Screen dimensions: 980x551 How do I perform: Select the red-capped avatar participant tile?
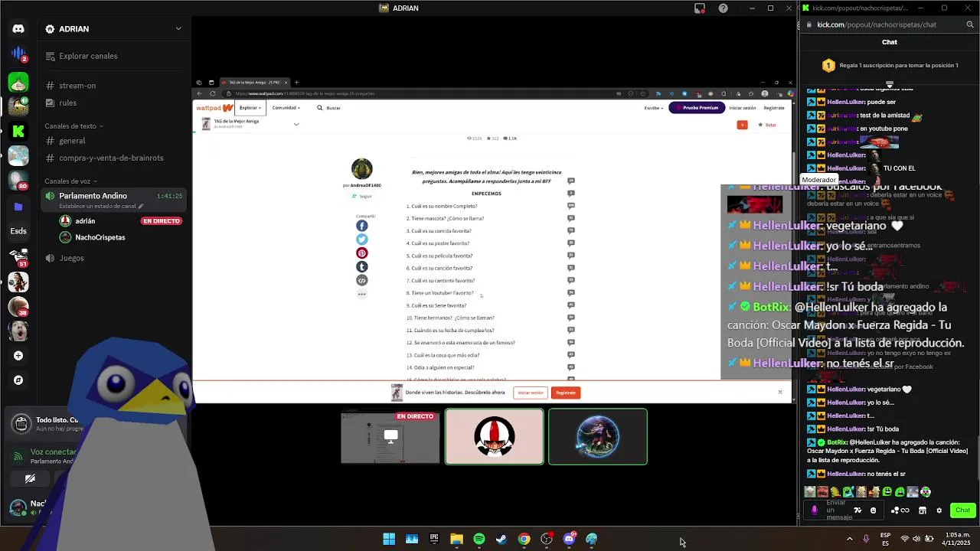tap(495, 436)
